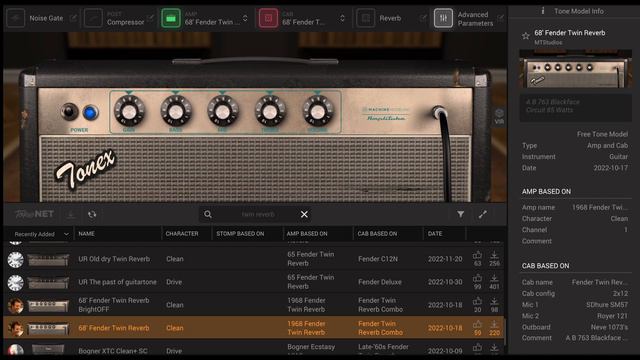Like Bogner XTC Clean+ SC
This screenshot has width=640, height=360.
tap(477, 348)
